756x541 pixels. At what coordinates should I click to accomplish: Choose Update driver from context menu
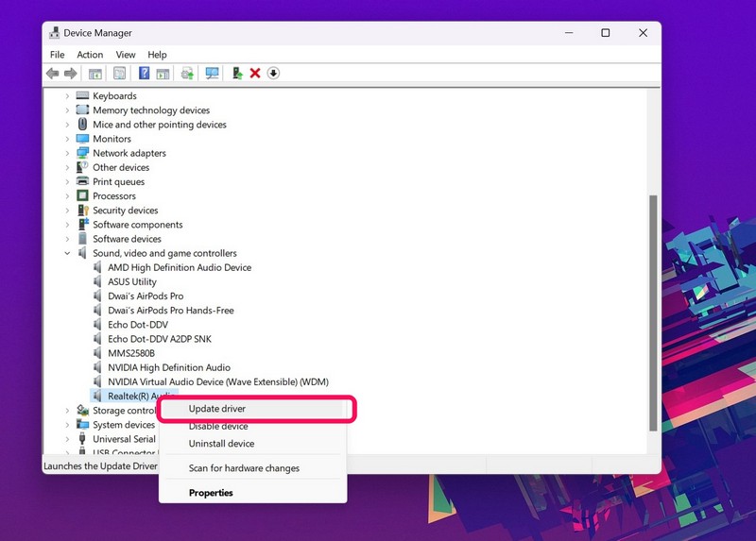point(217,409)
